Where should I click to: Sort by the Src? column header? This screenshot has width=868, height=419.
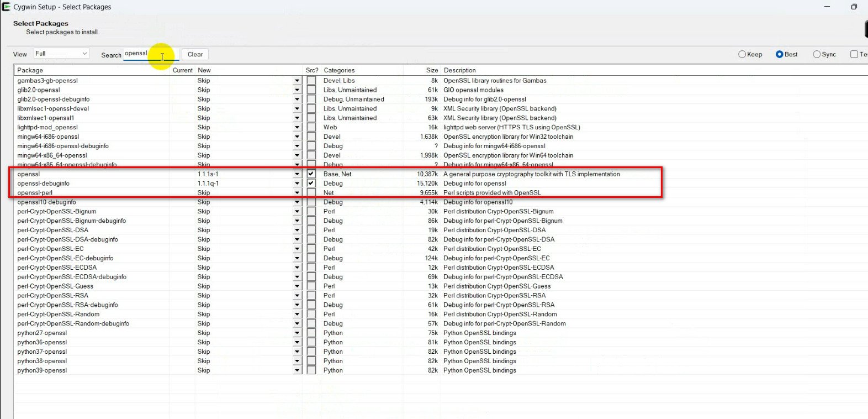[312, 70]
